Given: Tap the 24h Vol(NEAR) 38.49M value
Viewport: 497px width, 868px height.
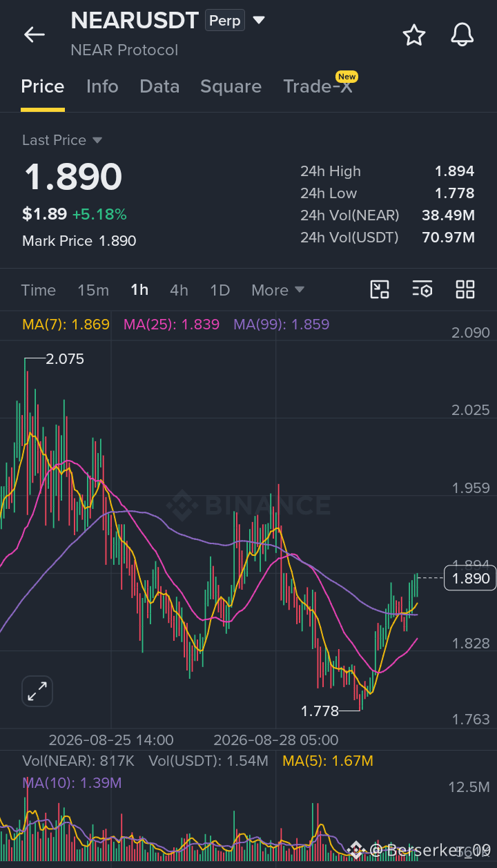Looking at the screenshot, I should click(x=448, y=215).
